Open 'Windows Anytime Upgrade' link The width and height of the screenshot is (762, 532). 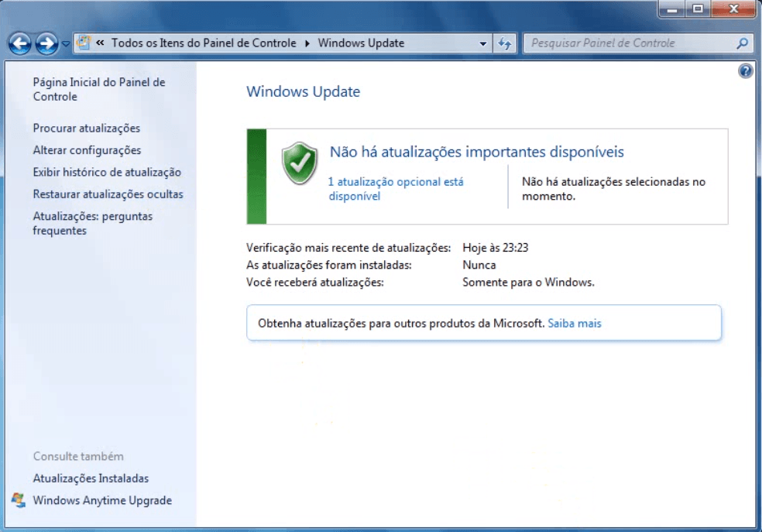[x=102, y=500]
